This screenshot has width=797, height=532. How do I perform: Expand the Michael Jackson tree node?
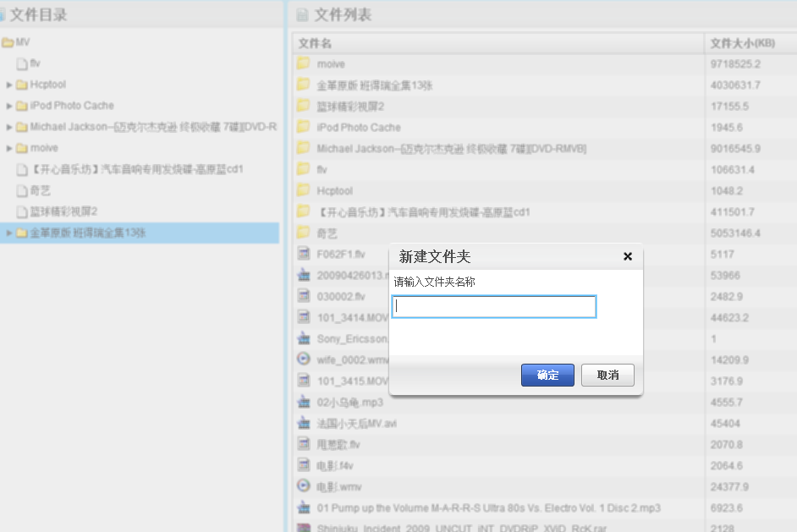(9, 127)
